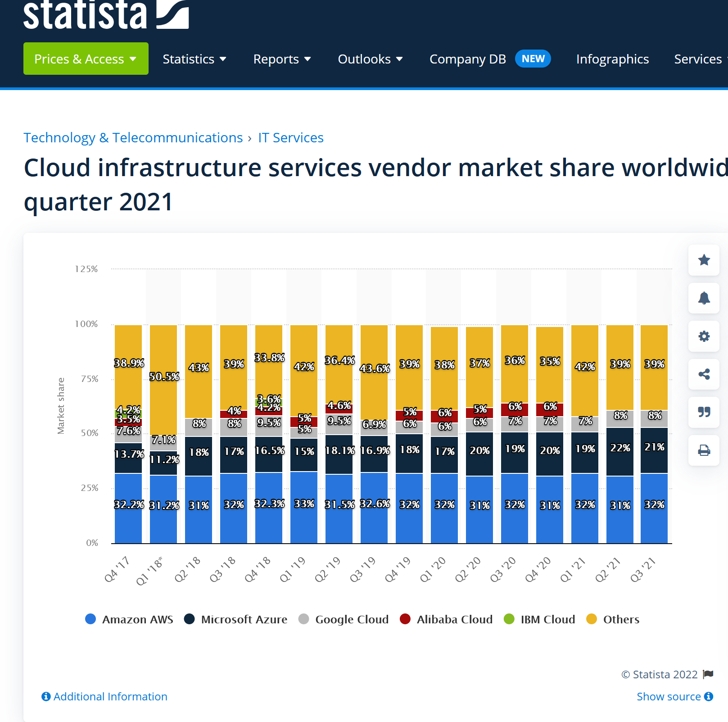Open the Prices & Access dropdown
The height and width of the screenshot is (722, 728).
(x=86, y=59)
